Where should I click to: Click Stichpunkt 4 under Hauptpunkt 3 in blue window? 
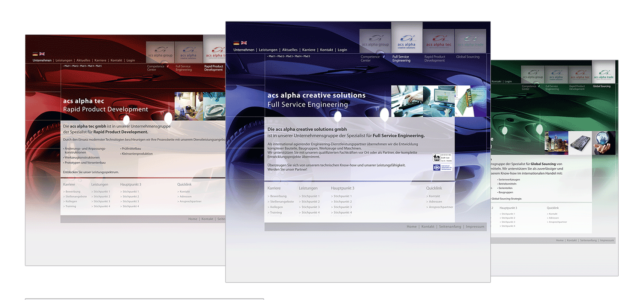click(341, 212)
